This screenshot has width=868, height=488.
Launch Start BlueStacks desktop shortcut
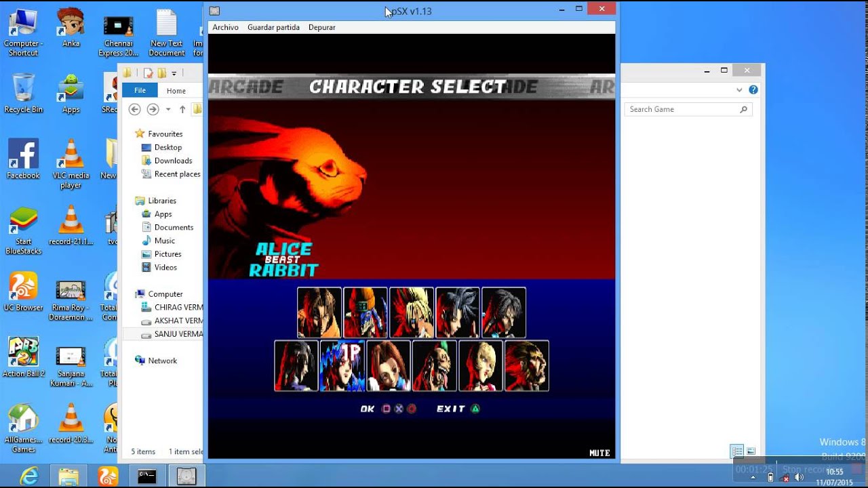[24, 230]
